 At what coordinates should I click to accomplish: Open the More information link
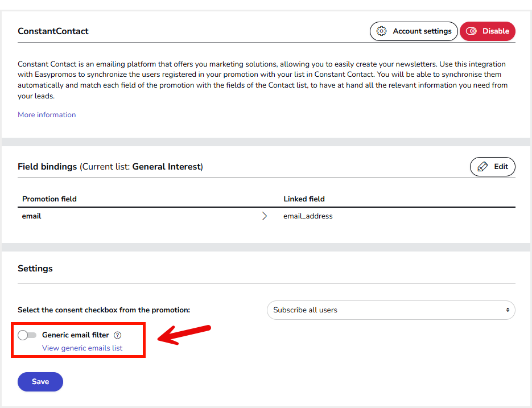[x=47, y=115]
